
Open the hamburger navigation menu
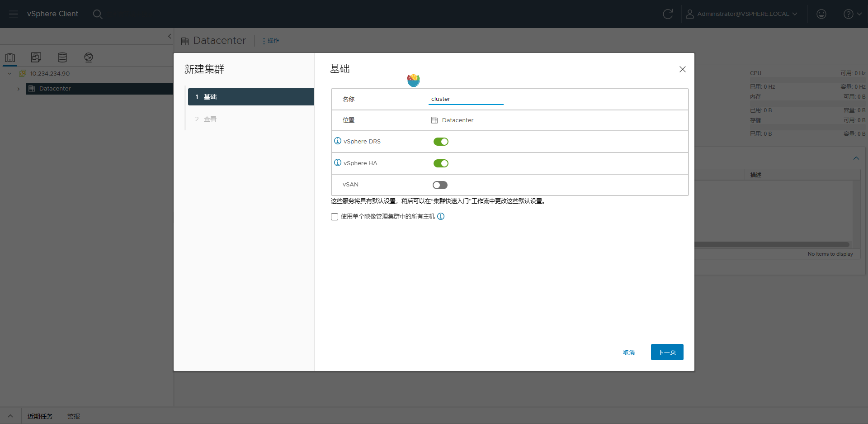coord(14,14)
